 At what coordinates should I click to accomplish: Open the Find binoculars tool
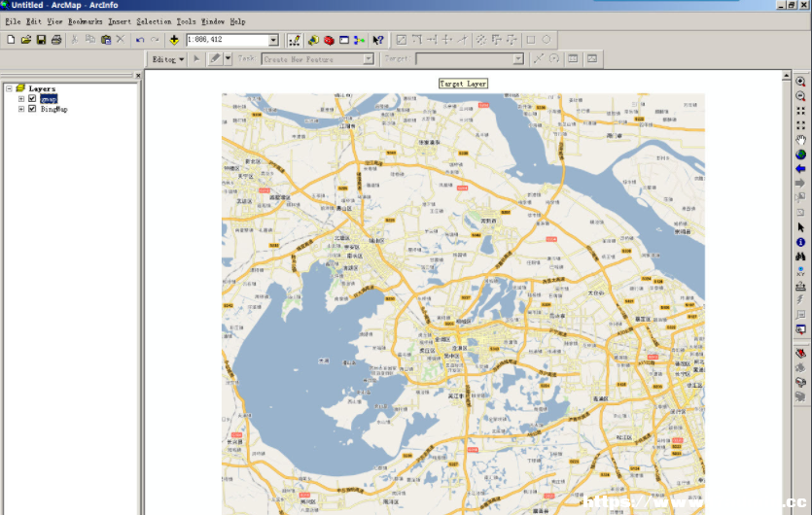pyautogui.click(x=800, y=257)
